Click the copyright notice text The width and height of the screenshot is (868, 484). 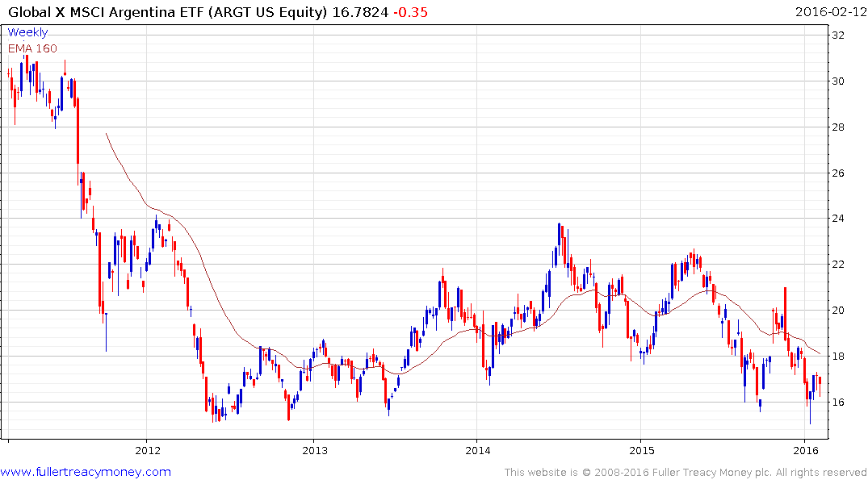click(x=686, y=473)
